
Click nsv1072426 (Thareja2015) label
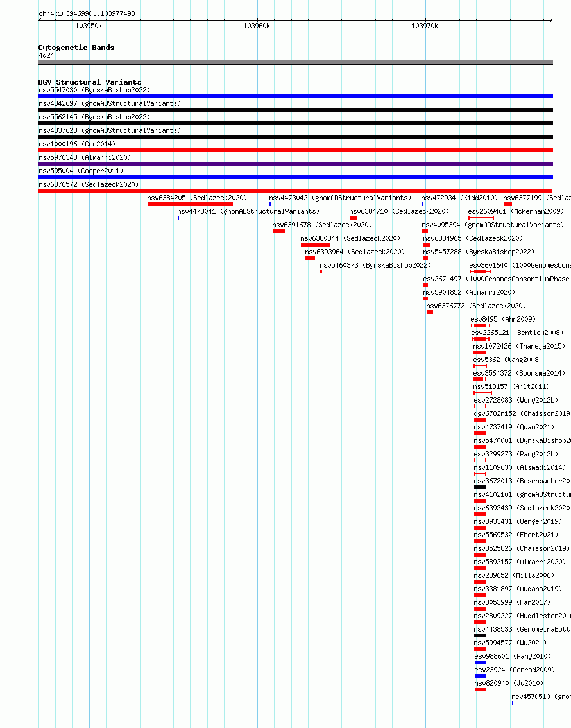[519, 346]
